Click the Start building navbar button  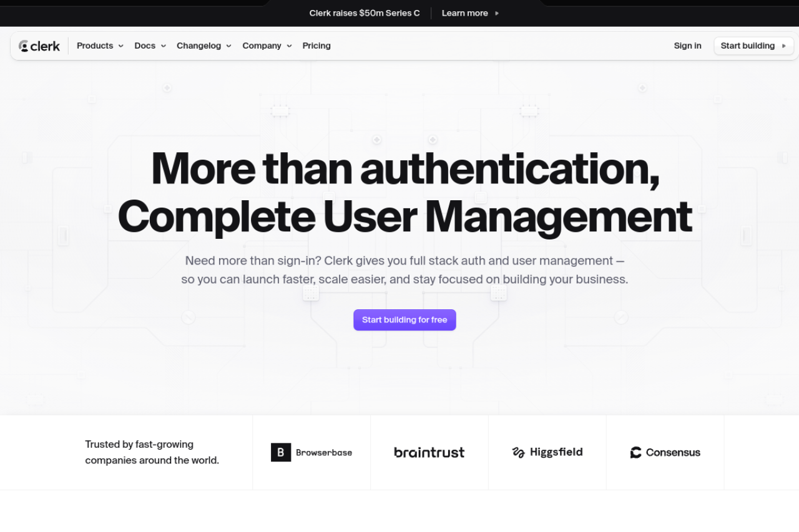pyautogui.click(x=748, y=46)
